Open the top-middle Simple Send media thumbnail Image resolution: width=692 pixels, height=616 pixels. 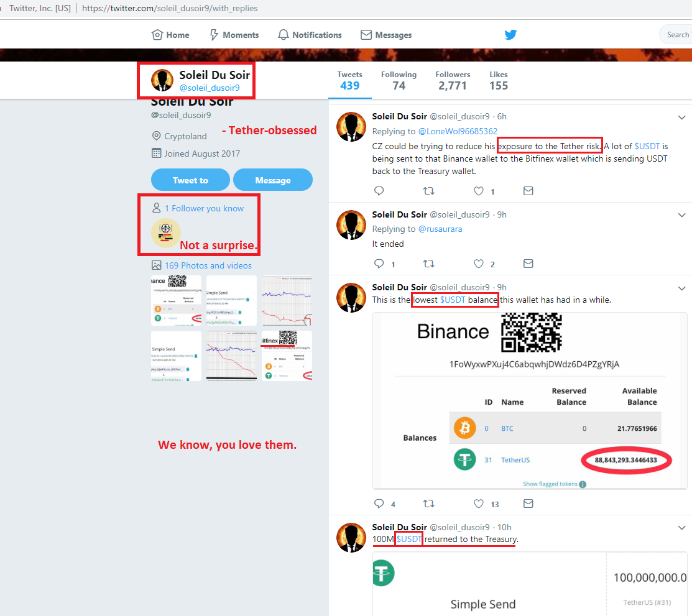(231, 300)
